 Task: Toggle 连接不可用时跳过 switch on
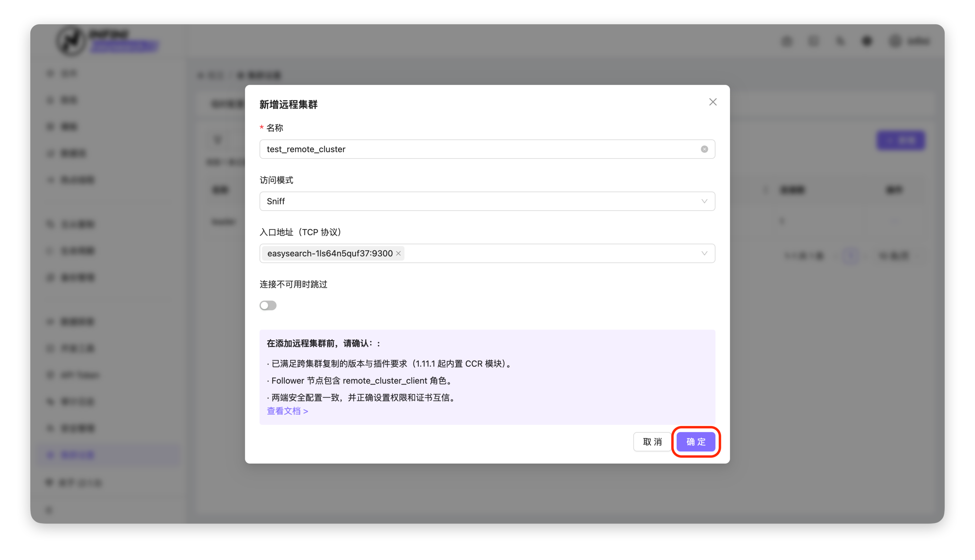pos(268,305)
